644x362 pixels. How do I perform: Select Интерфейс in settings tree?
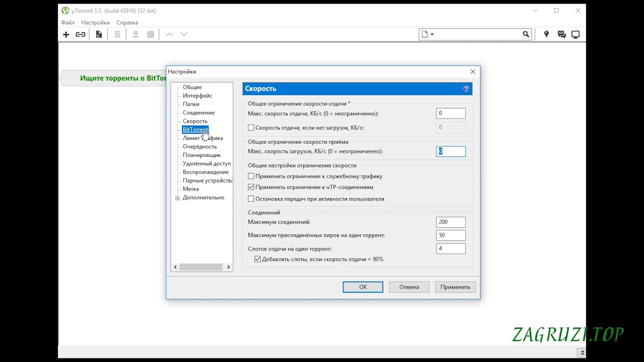[197, 96]
